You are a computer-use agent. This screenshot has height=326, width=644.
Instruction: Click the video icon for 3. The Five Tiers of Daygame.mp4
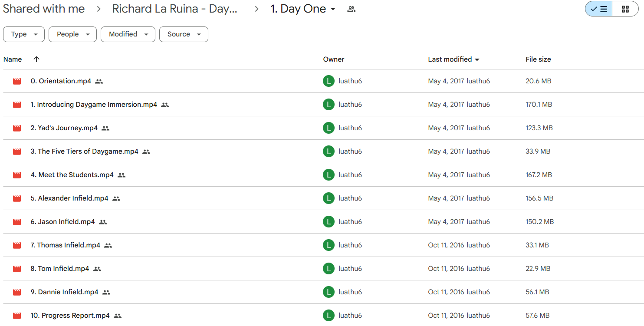click(17, 151)
